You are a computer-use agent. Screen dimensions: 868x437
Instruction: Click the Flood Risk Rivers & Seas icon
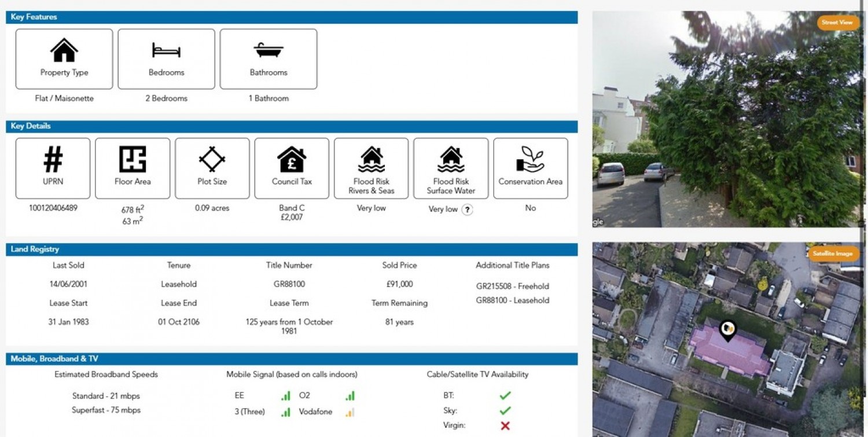[x=372, y=159]
